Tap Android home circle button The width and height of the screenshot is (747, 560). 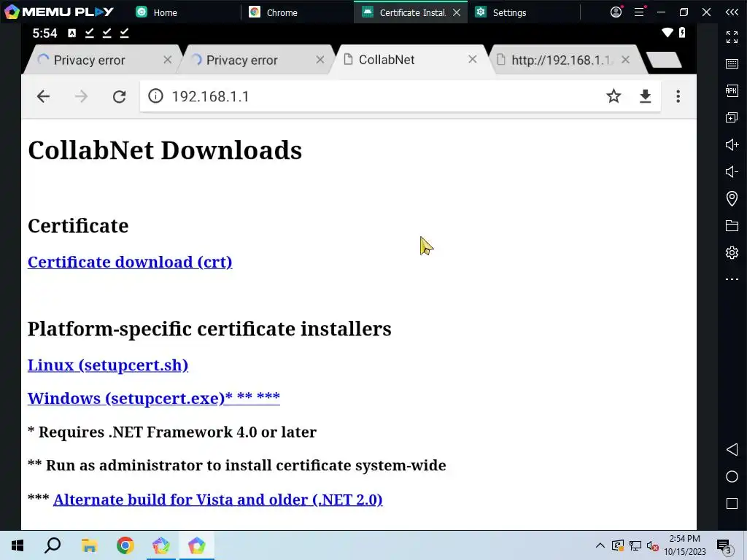(x=732, y=477)
